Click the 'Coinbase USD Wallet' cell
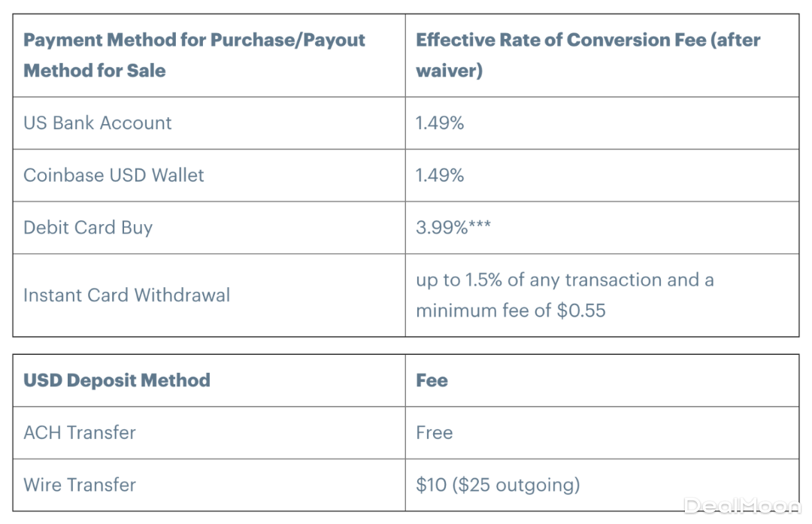The width and height of the screenshot is (812, 524). click(x=114, y=175)
